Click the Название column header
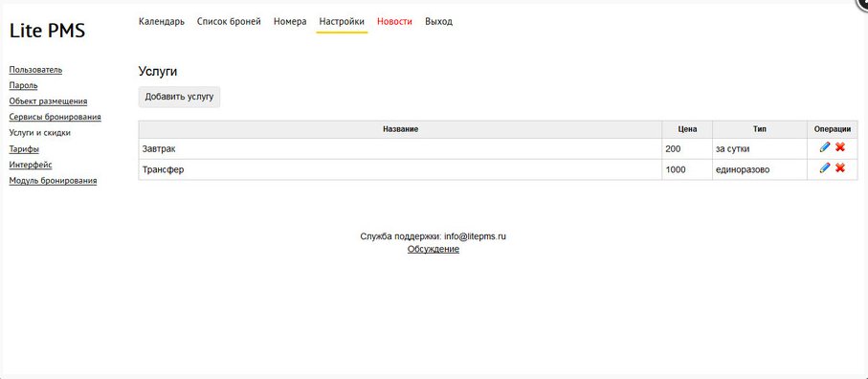This screenshot has height=379, width=868. coord(400,129)
